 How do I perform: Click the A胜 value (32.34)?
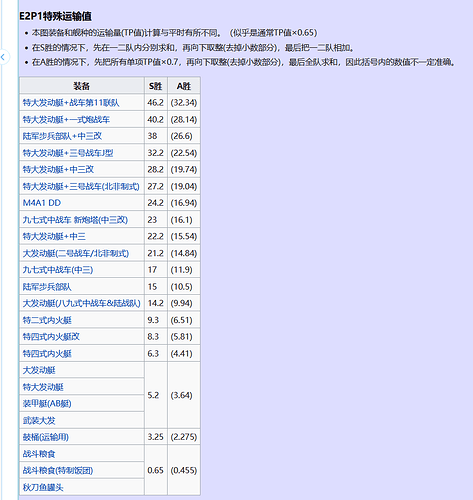[x=184, y=103]
